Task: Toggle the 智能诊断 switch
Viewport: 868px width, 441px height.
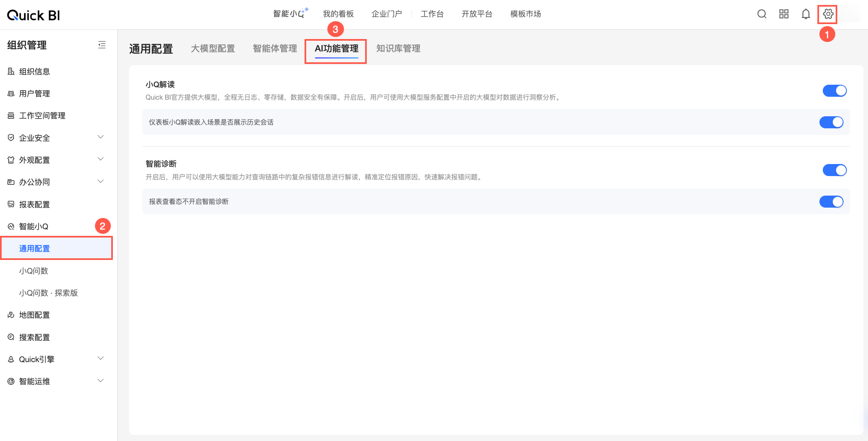Action: point(834,170)
